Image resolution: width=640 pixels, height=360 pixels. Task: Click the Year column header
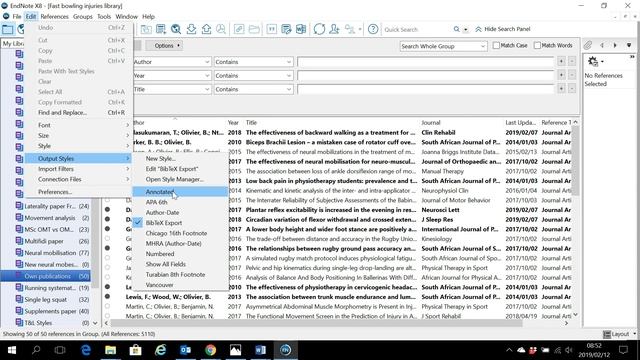(233, 122)
